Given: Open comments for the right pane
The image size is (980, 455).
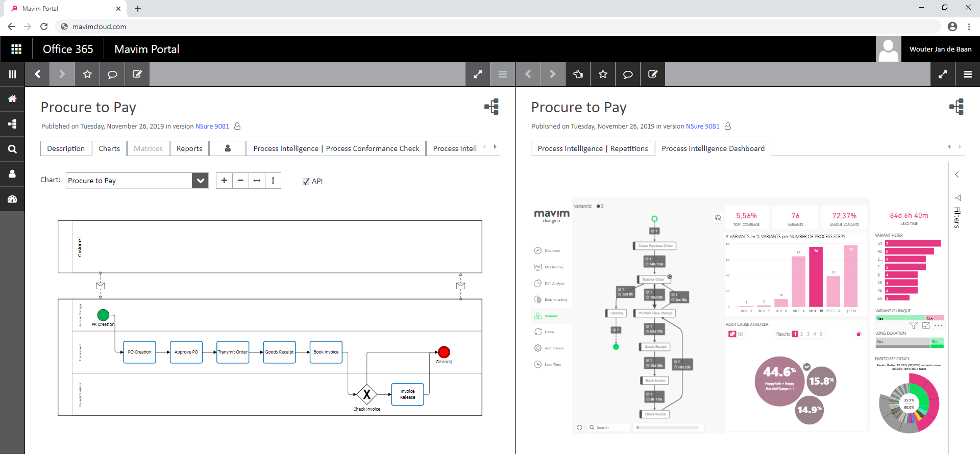Looking at the screenshot, I should point(628,74).
